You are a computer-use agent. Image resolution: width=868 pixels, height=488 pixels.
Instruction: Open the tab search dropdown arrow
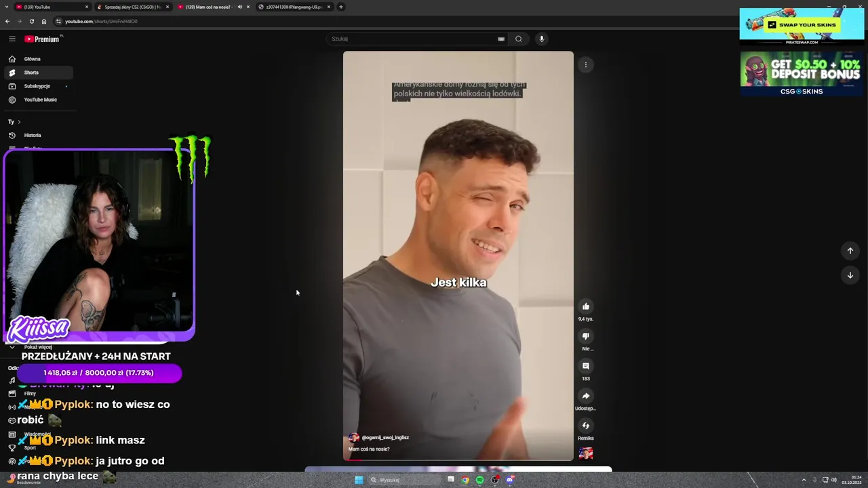pyautogui.click(x=6, y=7)
